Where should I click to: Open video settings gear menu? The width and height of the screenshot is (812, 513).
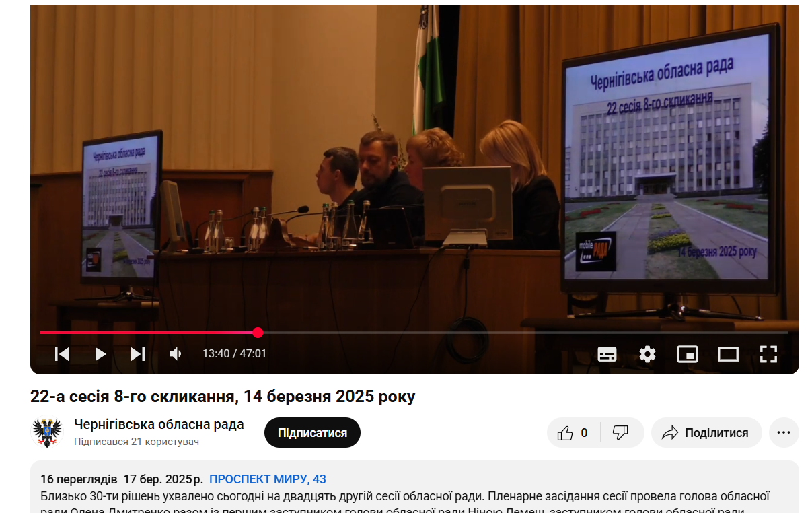tap(647, 354)
